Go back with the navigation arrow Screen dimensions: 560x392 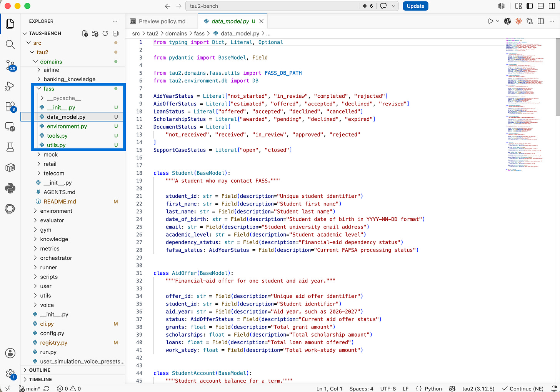coord(167,6)
